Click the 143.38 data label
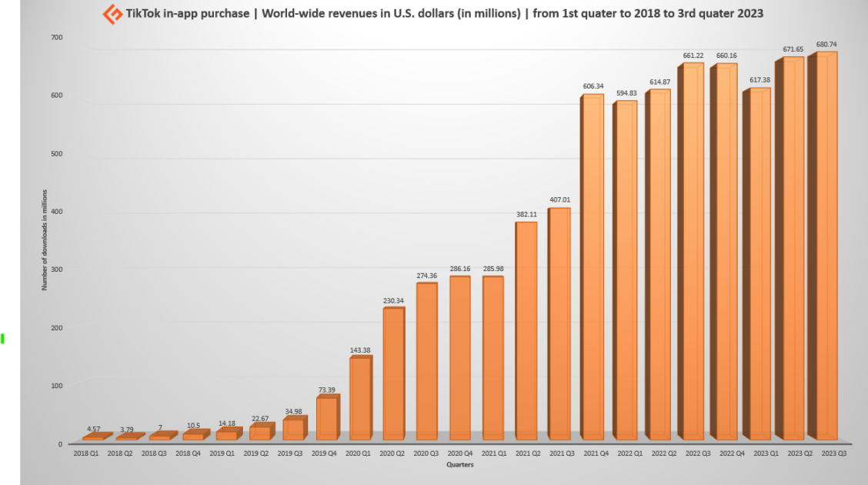The image size is (868, 485). [x=360, y=350]
